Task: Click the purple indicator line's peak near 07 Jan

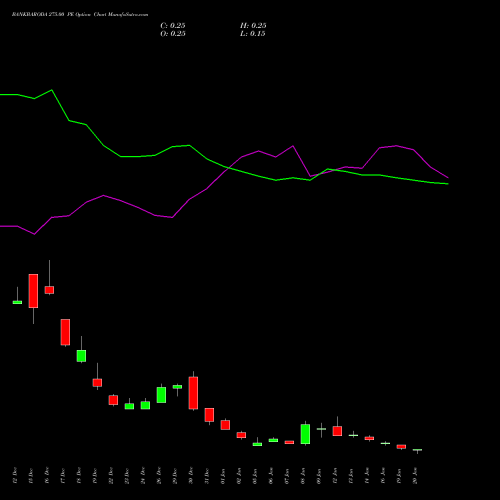Action: pos(293,146)
